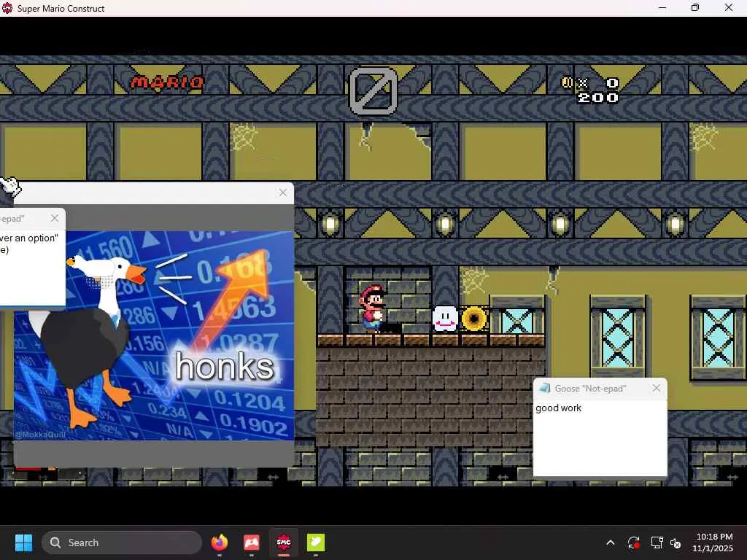This screenshot has width=747, height=560.
Task: Expand the hidden system tray icons chevron
Action: tap(611, 542)
